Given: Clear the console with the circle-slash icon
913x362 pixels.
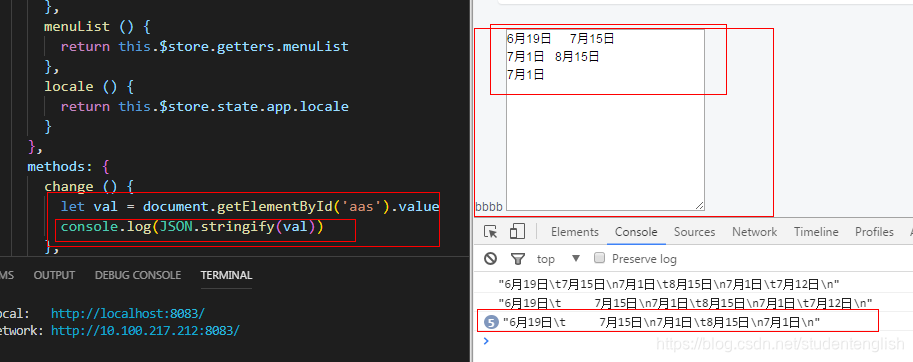Looking at the screenshot, I should pyautogui.click(x=491, y=258).
